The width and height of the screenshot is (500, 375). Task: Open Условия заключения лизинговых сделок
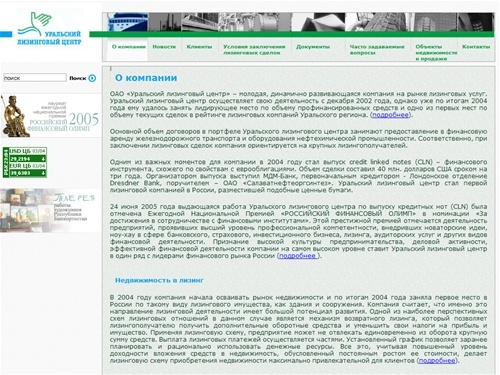click(254, 50)
